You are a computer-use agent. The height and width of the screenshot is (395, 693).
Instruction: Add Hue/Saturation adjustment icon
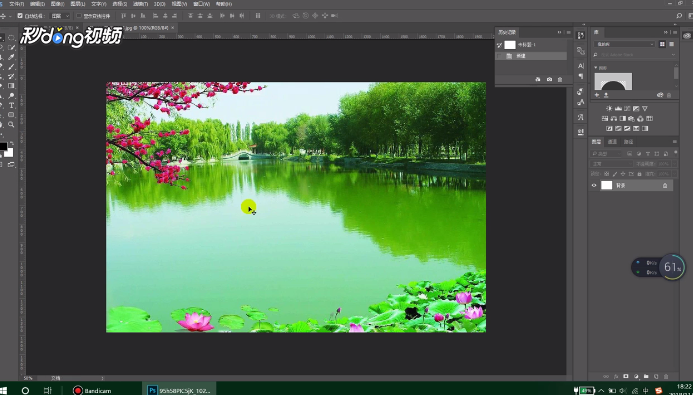tap(605, 118)
